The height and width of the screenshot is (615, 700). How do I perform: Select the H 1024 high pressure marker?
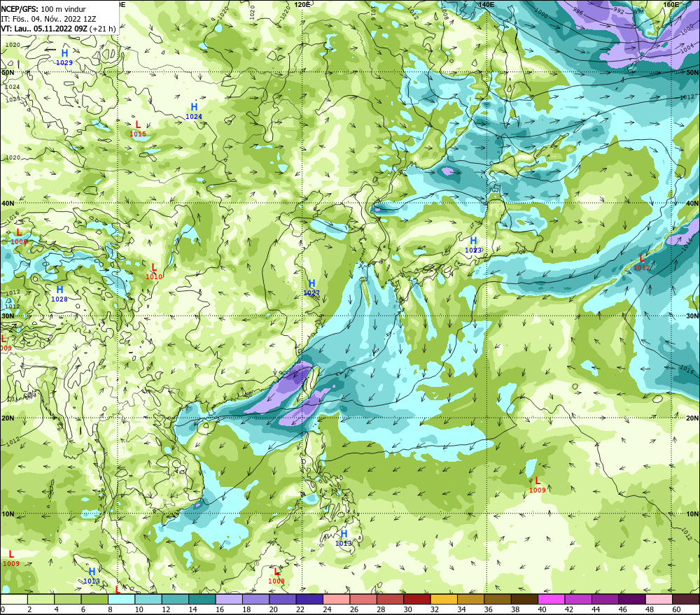(x=194, y=111)
